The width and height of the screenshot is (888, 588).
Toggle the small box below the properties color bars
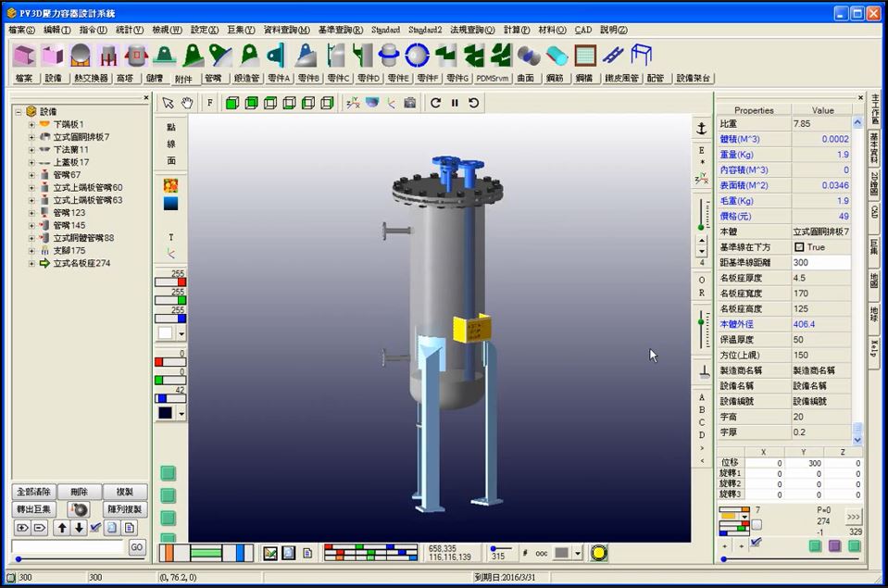757,524
